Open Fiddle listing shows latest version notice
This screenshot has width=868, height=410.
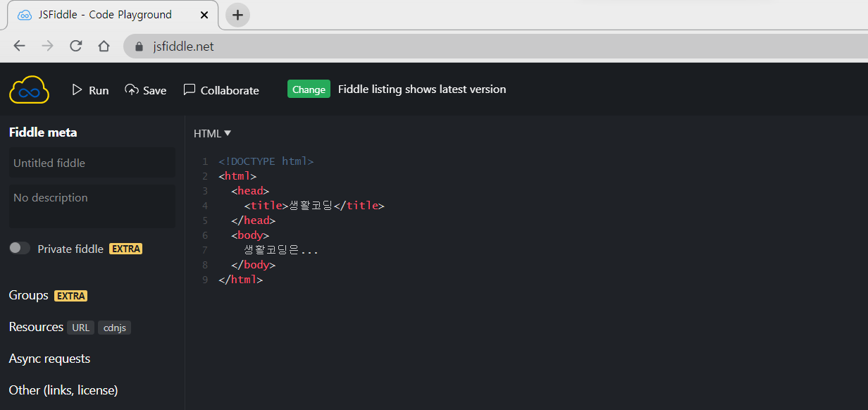(422, 89)
